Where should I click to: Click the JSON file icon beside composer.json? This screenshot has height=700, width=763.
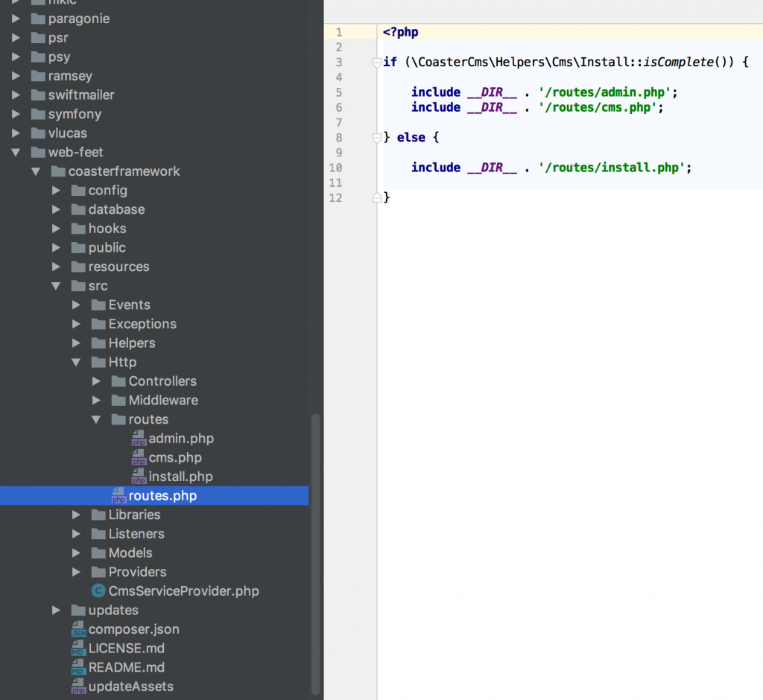(79, 629)
